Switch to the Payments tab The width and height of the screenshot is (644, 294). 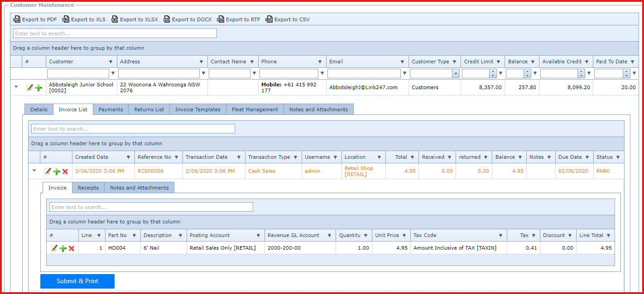pos(111,109)
